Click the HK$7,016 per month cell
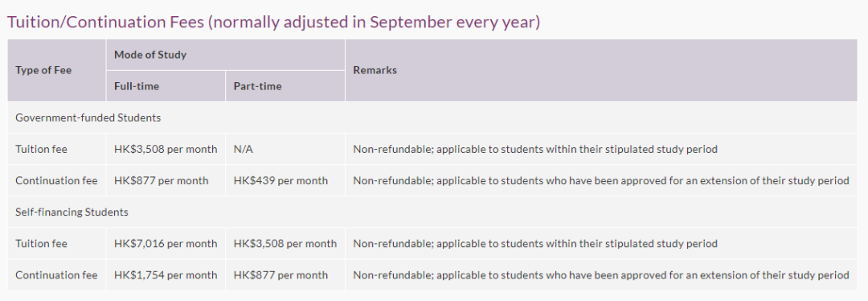Viewport: 868px width, 301px height. [x=166, y=243]
